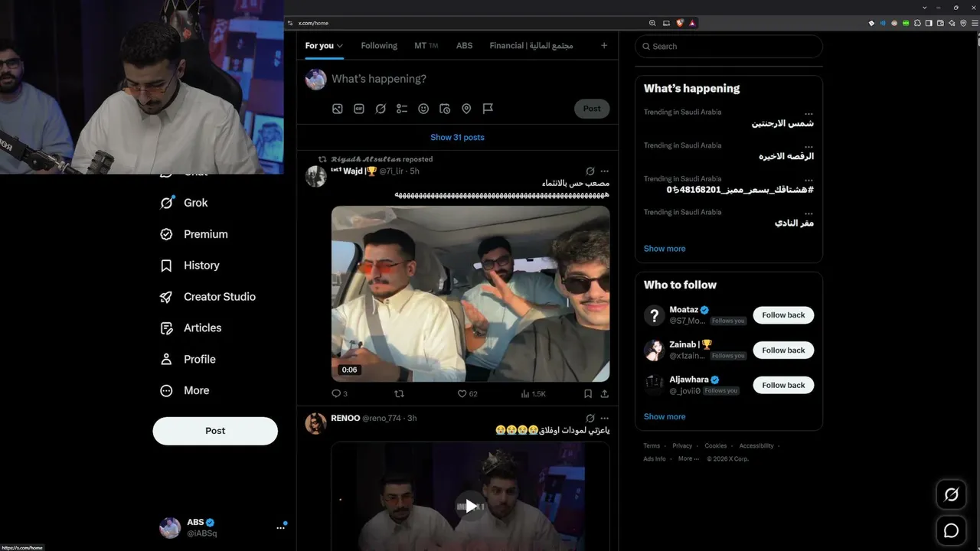Image resolution: width=980 pixels, height=551 pixels.
Task: Switch to the ABS timeline tab
Action: pyautogui.click(x=465, y=46)
